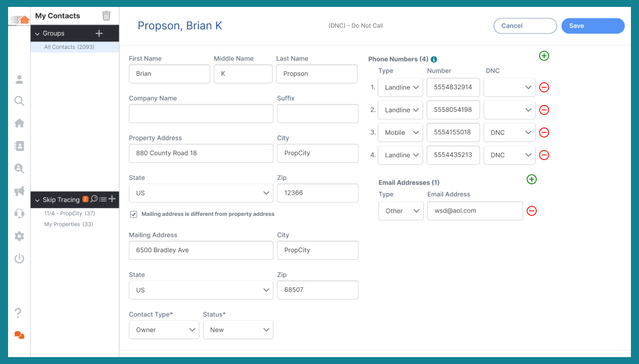Open the Contacts sidebar icon
Image resolution: width=639 pixels, height=364 pixels.
pos(19,79)
